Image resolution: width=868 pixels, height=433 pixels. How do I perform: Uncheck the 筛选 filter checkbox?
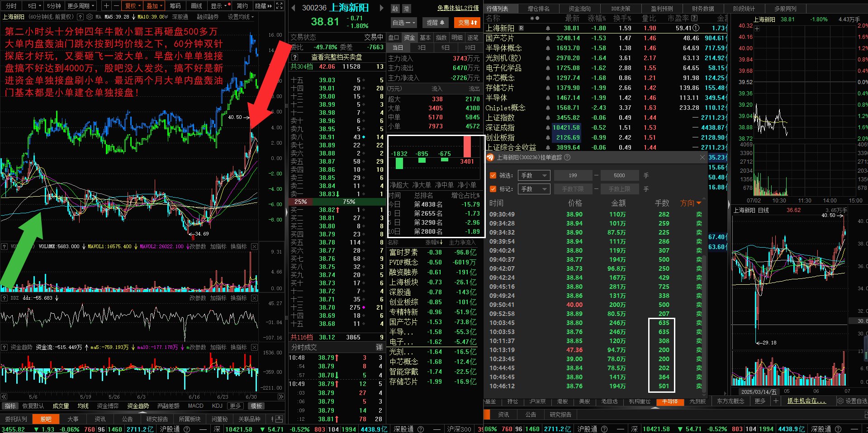point(493,175)
